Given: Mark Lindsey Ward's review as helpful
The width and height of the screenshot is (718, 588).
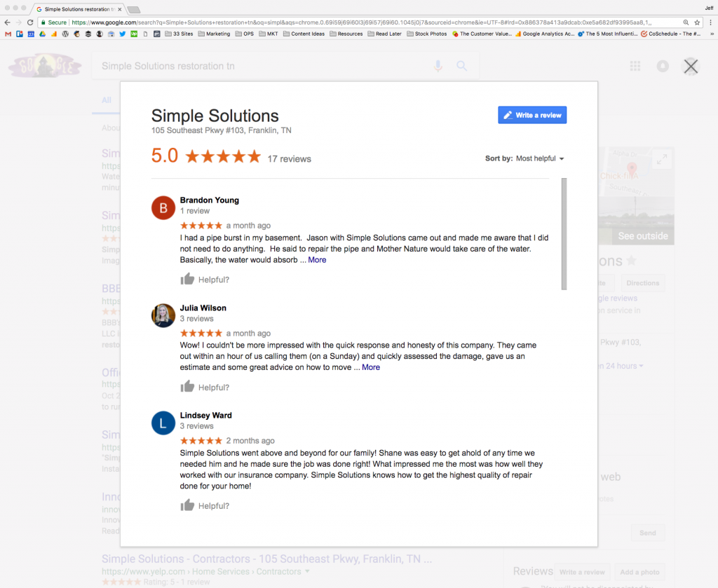Looking at the screenshot, I should 205,505.
